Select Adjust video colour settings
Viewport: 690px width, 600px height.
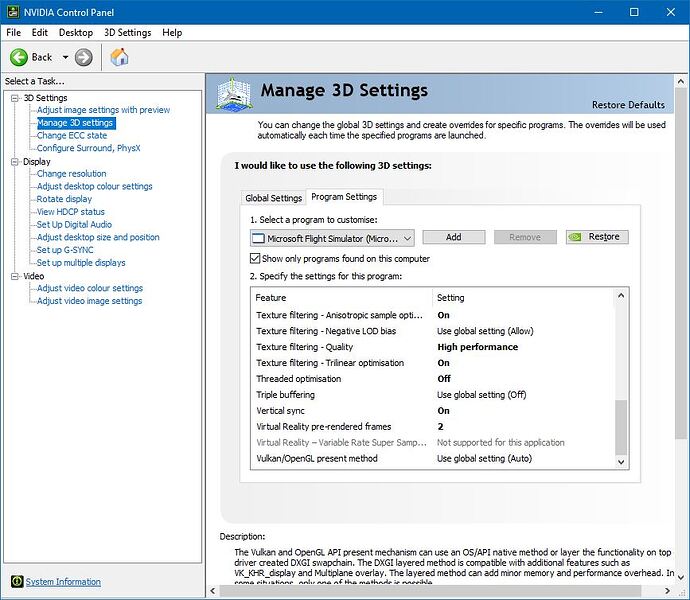(90, 288)
